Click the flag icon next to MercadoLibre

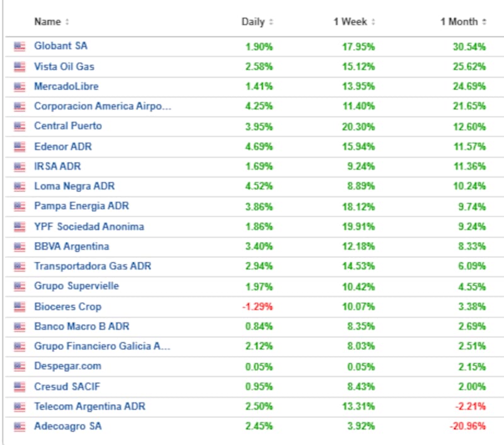click(20, 86)
